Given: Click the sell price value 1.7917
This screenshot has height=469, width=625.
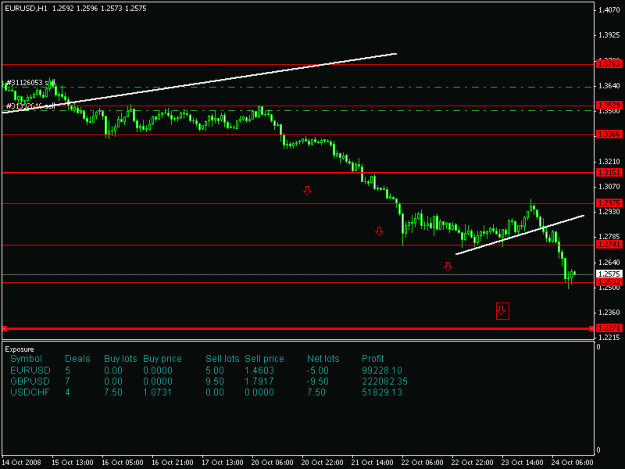Looking at the screenshot, I should click(259, 382).
